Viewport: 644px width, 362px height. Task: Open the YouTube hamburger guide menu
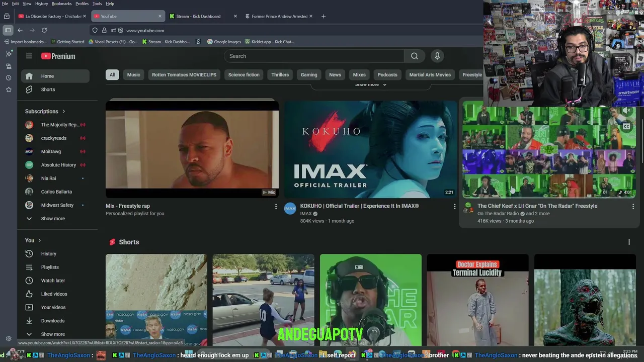pyautogui.click(x=29, y=56)
